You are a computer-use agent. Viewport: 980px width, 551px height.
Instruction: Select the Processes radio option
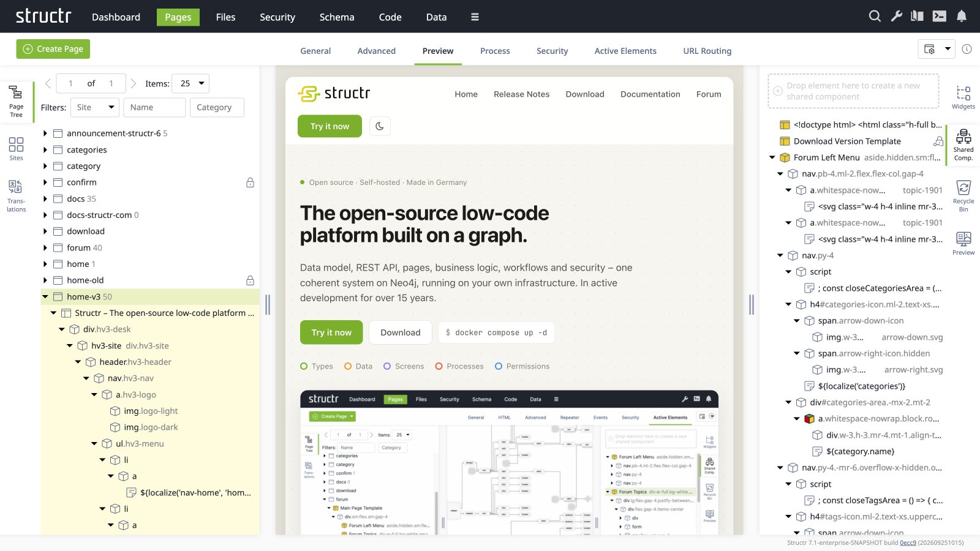439,366
